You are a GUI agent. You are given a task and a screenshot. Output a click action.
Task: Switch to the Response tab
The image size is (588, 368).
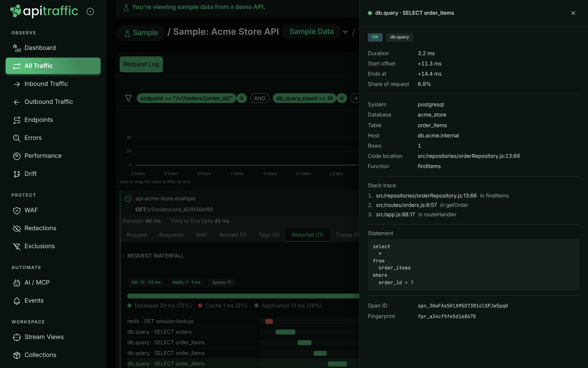pyautogui.click(x=171, y=235)
